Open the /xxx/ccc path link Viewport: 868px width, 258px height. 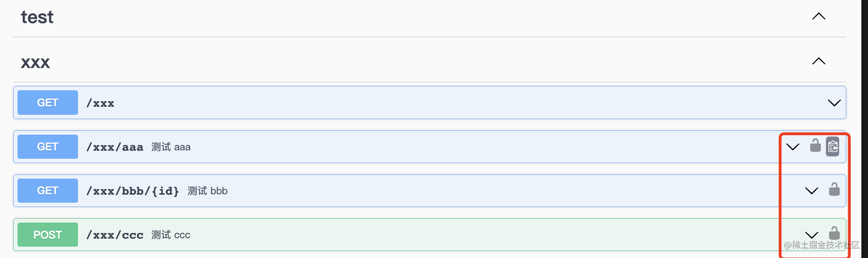(x=115, y=235)
